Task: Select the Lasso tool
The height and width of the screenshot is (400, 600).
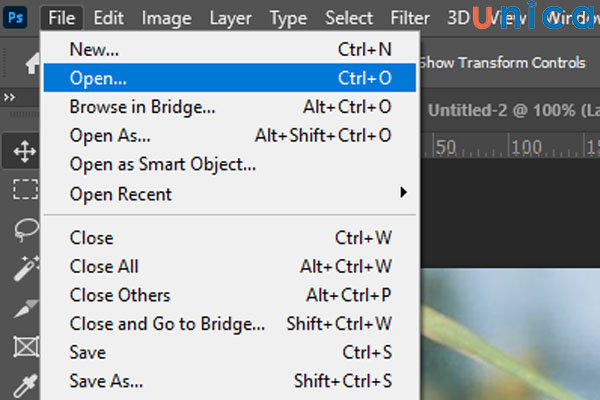Action: pyautogui.click(x=24, y=228)
